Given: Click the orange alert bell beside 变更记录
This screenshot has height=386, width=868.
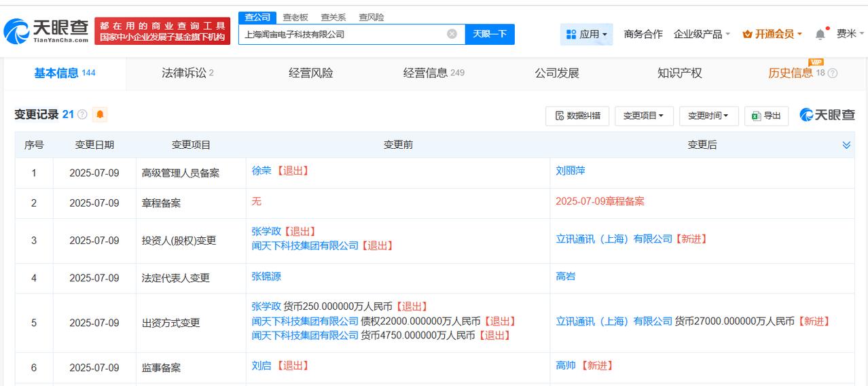Looking at the screenshot, I should [x=101, y=115].
